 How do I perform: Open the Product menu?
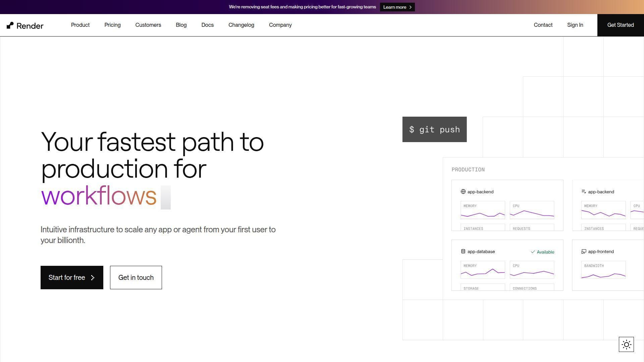pos(80,25)
